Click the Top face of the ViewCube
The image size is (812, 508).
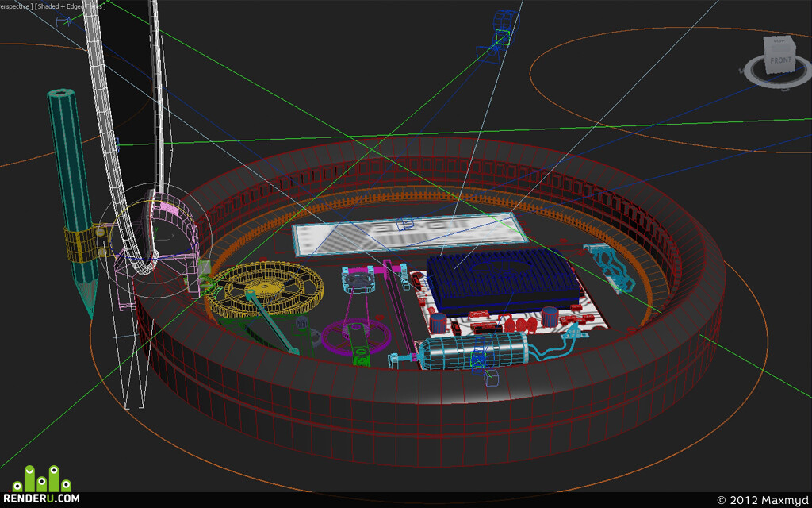click(779, 41)
